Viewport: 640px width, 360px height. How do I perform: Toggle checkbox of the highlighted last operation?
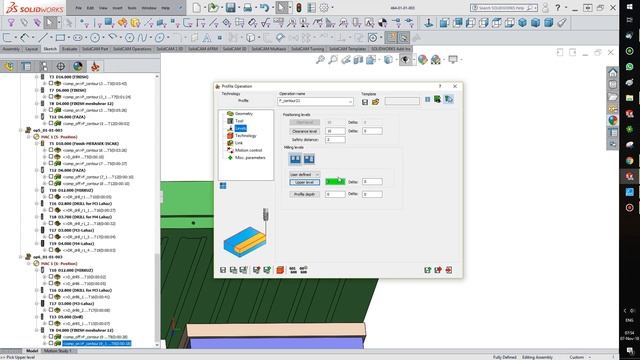point(51,343)
